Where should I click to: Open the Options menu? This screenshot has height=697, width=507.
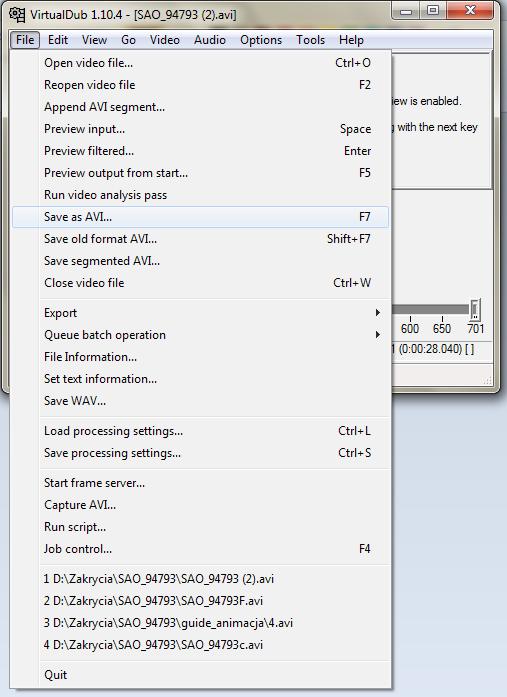pos(261,40)
